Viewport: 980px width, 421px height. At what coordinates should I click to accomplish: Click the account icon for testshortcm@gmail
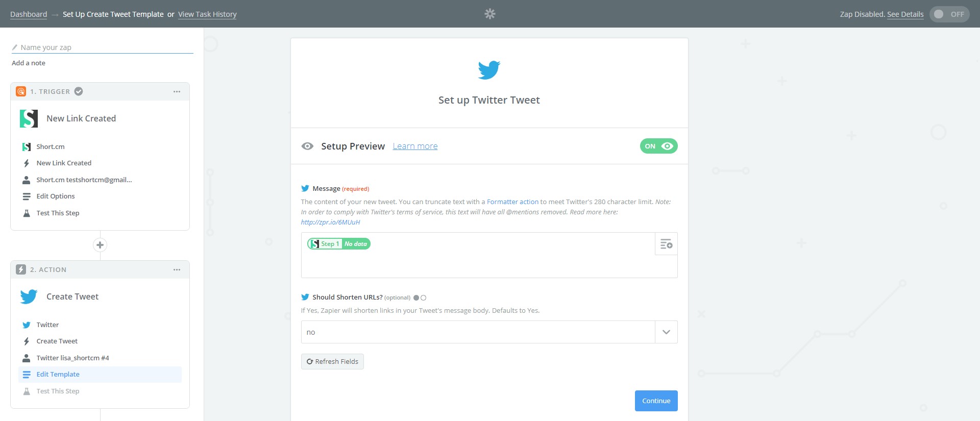click(x=27, y=180)
